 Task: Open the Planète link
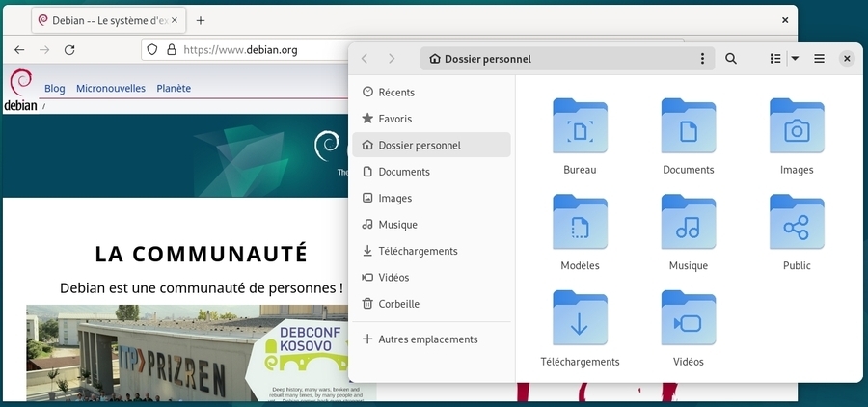(174, 88)
